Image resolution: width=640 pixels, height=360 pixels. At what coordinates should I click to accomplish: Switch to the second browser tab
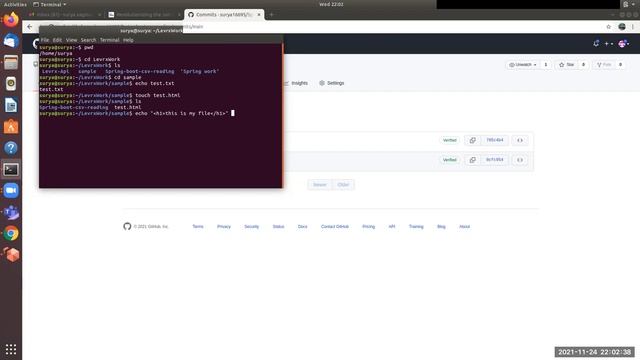[144, 15]
